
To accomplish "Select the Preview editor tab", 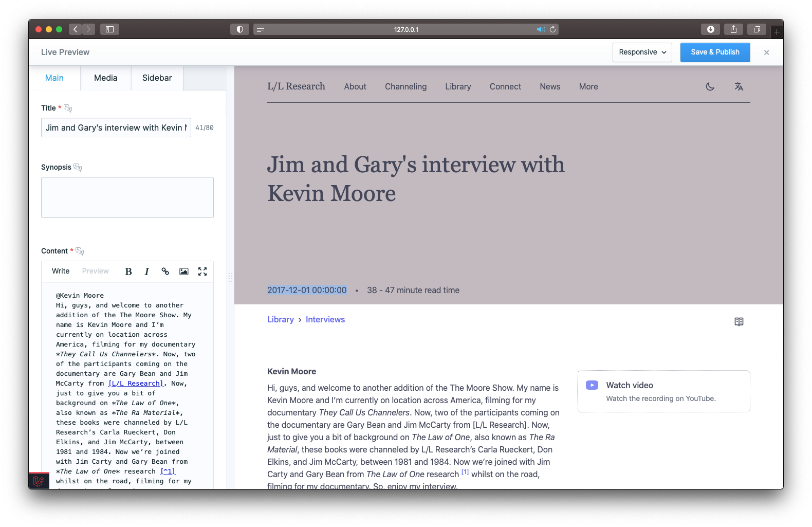I will click(x=96, y=271).
